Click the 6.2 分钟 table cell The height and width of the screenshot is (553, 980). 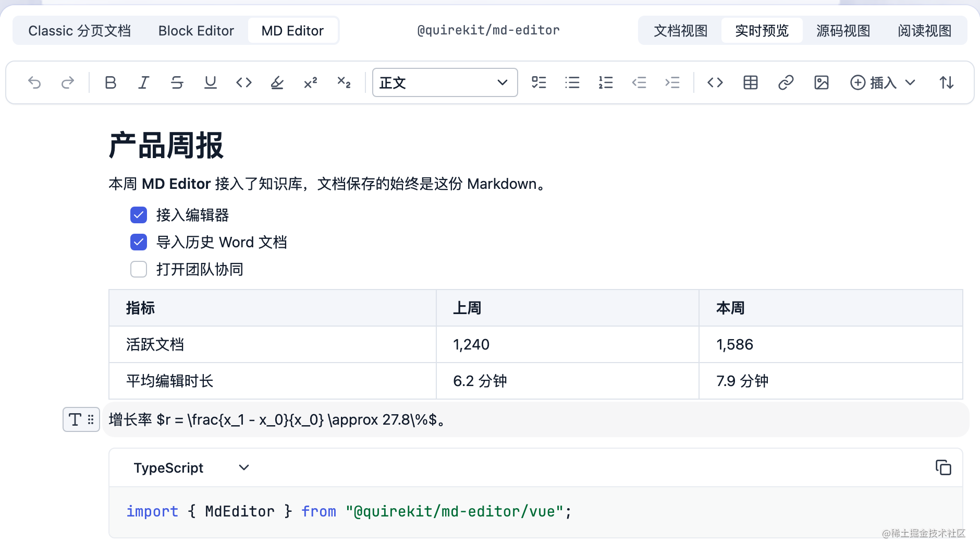(568, 381)
